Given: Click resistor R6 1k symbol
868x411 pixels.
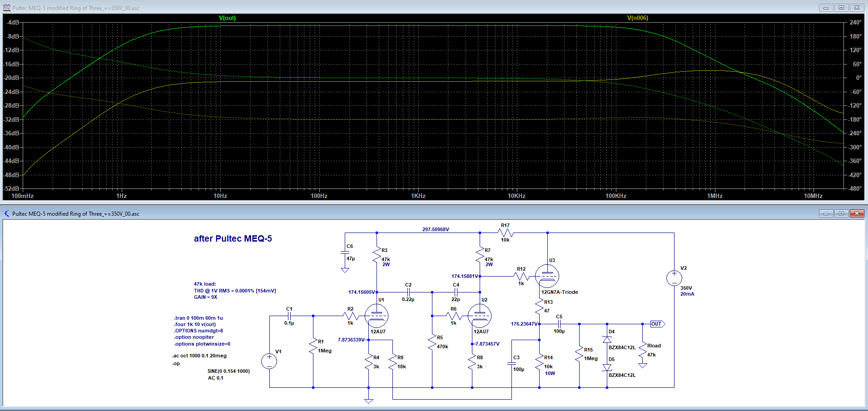Looking at the screenshot, I should pyautogui.click(x=454, y=316).
